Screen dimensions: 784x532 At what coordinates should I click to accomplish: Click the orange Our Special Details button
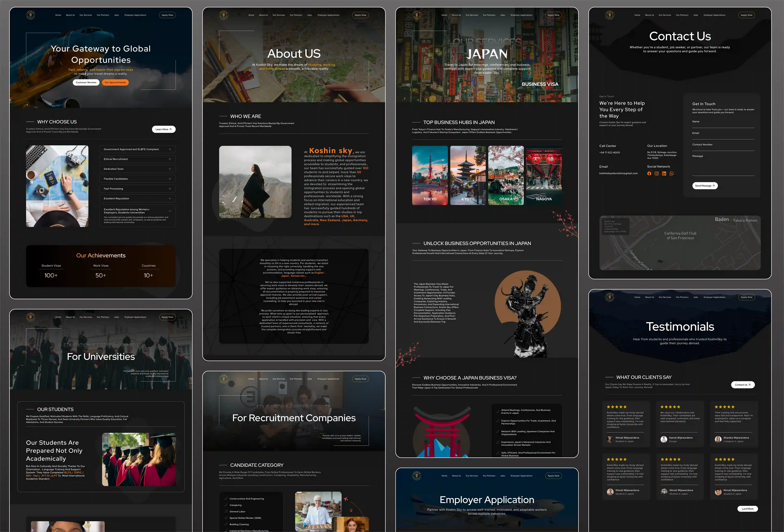coord(115,82)
